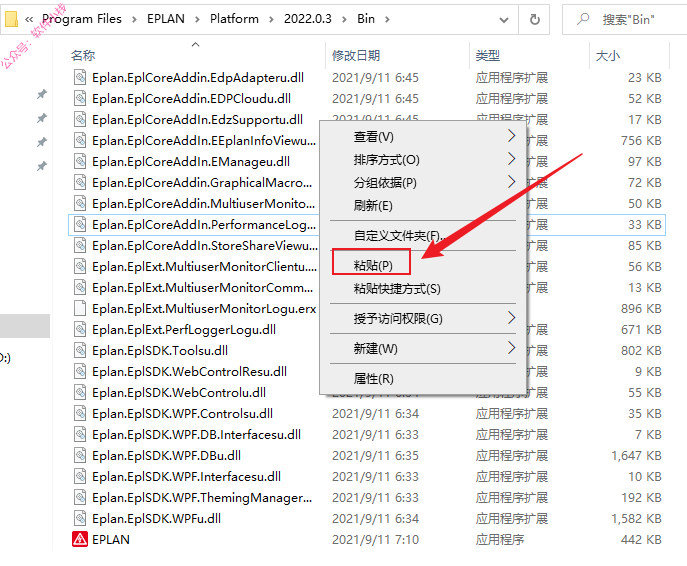Click the Eplan.EplSDK.WPFu.dll file icon
This screenshot has width=687, height=566.
coord(80,519)
